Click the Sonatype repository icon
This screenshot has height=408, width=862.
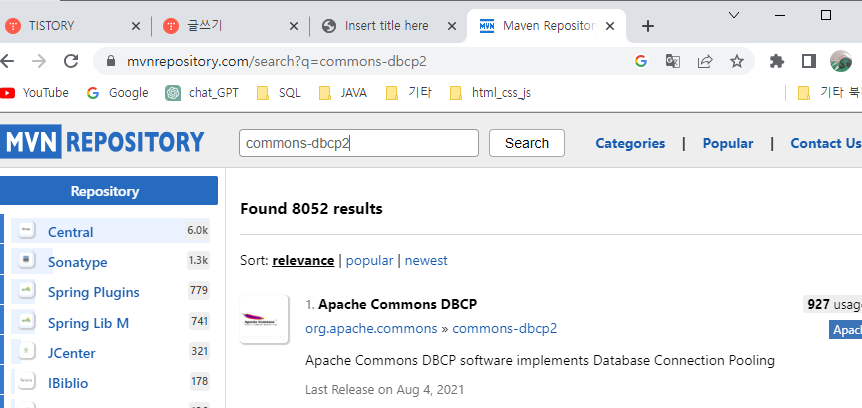[x=26, y=260]
